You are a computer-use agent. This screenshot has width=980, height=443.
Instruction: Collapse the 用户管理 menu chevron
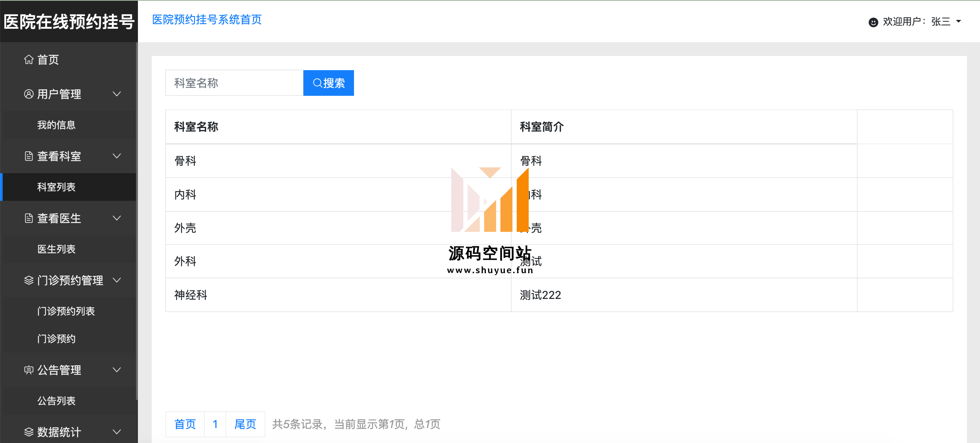117,94
